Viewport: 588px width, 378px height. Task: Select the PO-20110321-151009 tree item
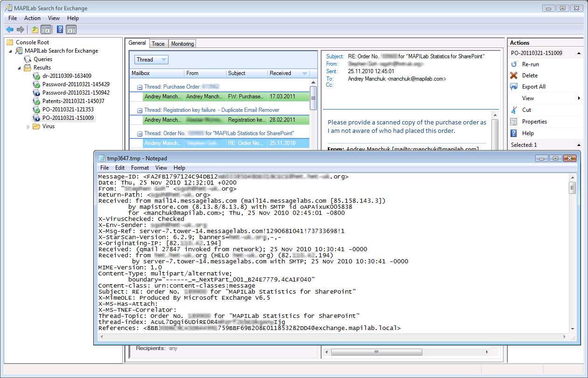pos(69,118)
